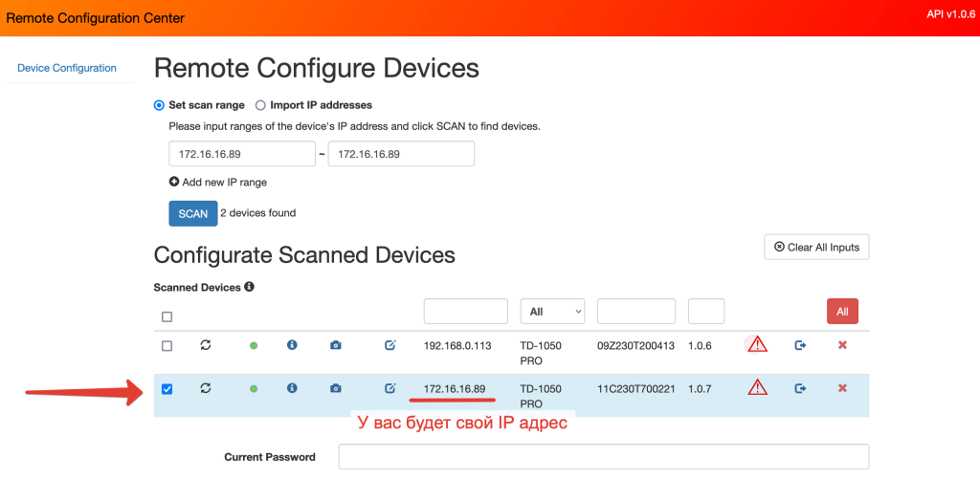Click the serial number filter field
The width and height of the screenshot is (980, 480).
tap(636, 312)
